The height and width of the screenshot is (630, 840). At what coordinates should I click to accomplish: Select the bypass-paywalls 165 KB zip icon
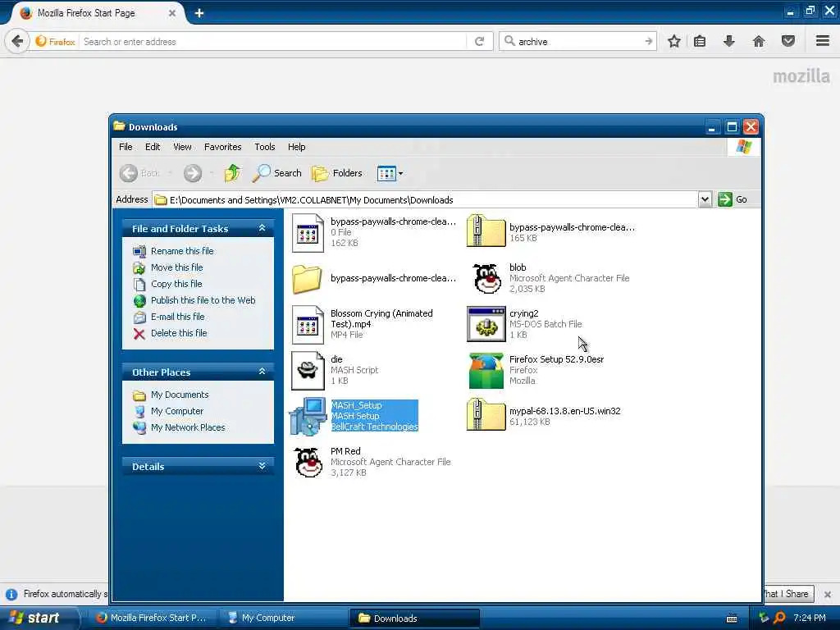[486, 231]
